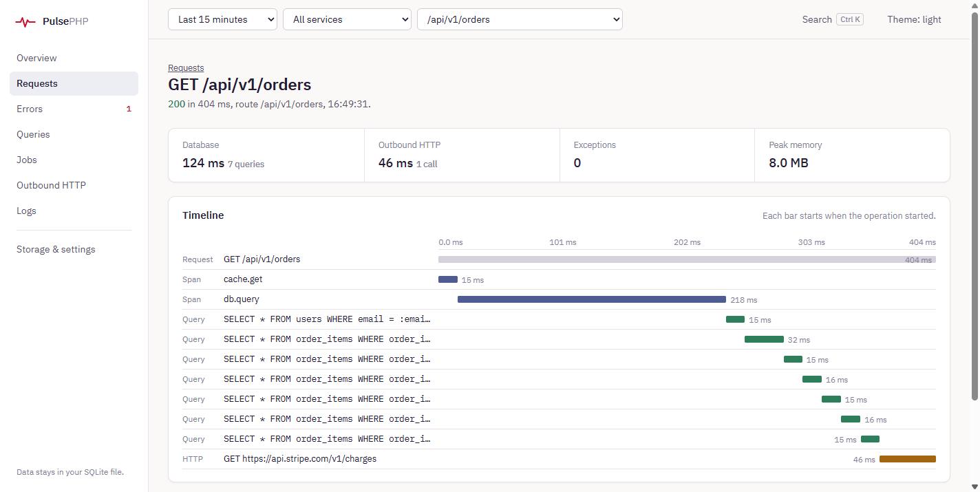This screenshot has width=980, height=492.
Task: Select the db.query span row label
Action: tap(242, 299)
